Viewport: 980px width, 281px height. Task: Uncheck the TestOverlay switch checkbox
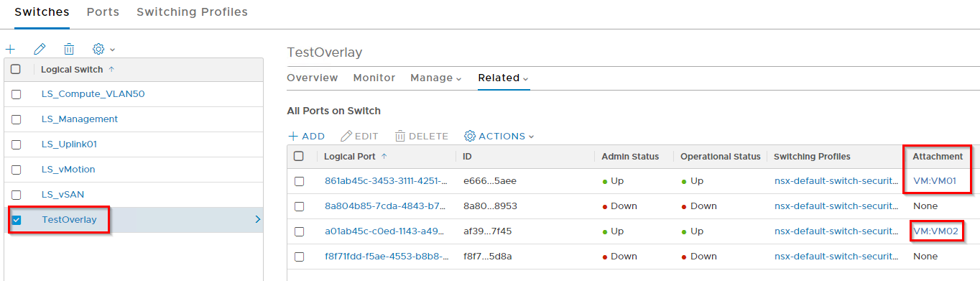pos(17,220)
